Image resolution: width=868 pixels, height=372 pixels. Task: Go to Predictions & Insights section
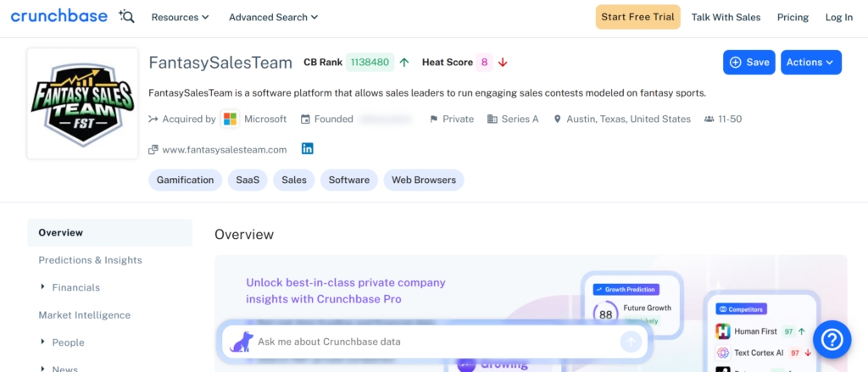[90, 260]
